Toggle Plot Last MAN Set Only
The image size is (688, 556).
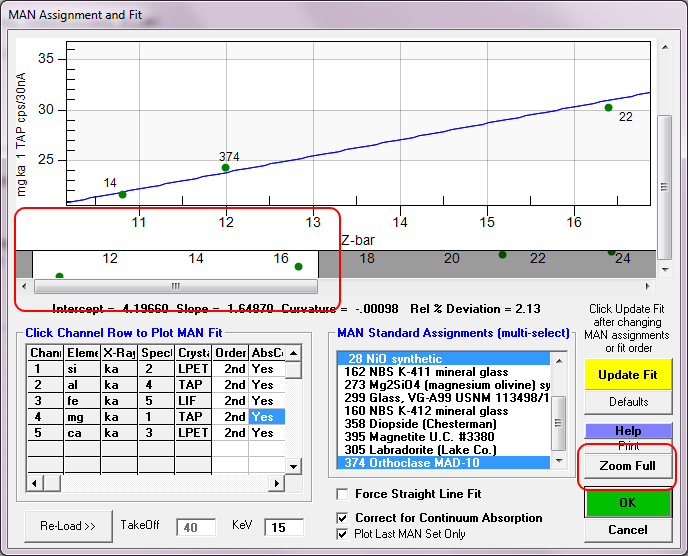(x=344, y=534)
